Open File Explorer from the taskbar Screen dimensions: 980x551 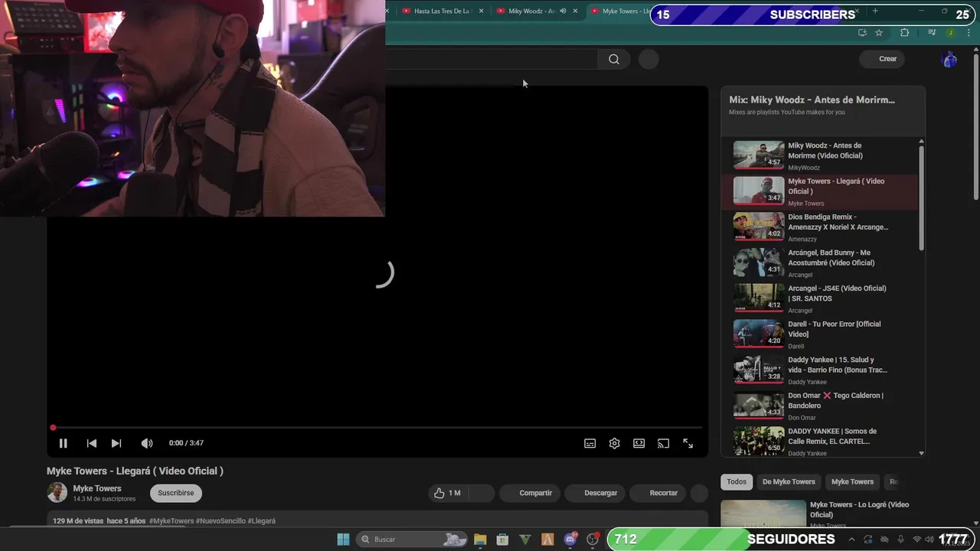click(x=480, y=540)
